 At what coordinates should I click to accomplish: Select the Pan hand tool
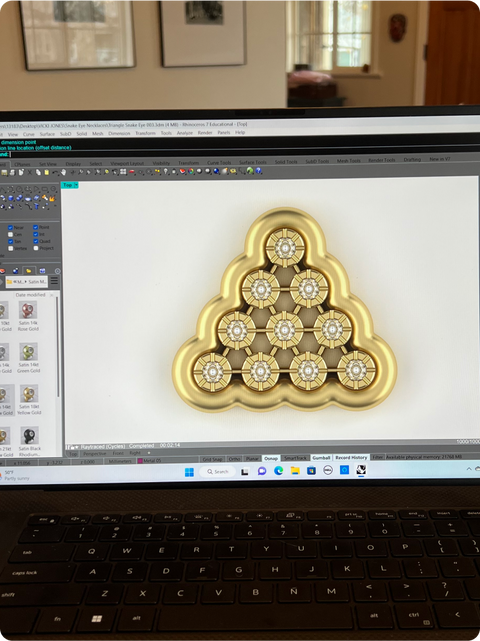pyautogui.click(x=63, y=173)
